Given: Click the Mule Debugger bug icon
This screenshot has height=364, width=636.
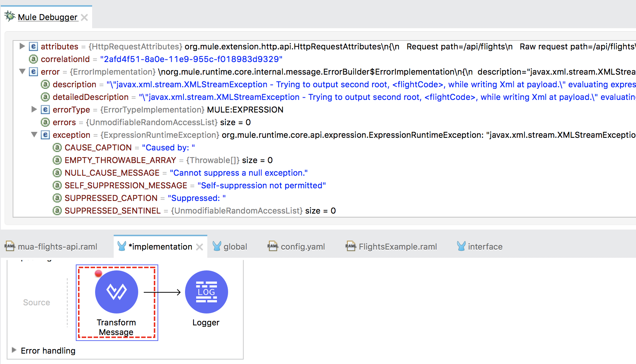Looking at the screenshot, I should point(10,16).
